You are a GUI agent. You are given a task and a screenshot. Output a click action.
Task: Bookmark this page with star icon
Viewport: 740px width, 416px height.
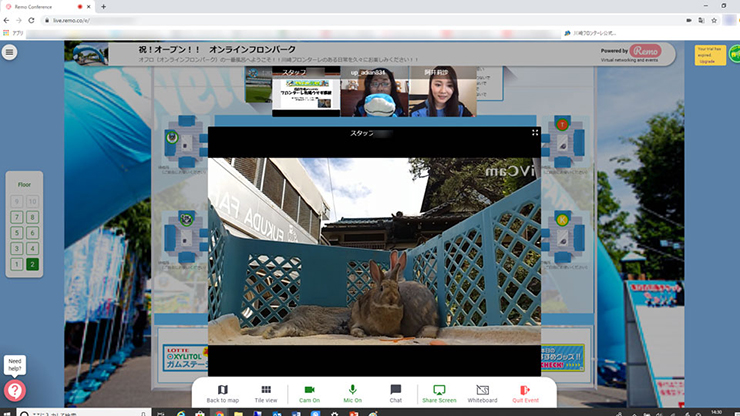714,20
